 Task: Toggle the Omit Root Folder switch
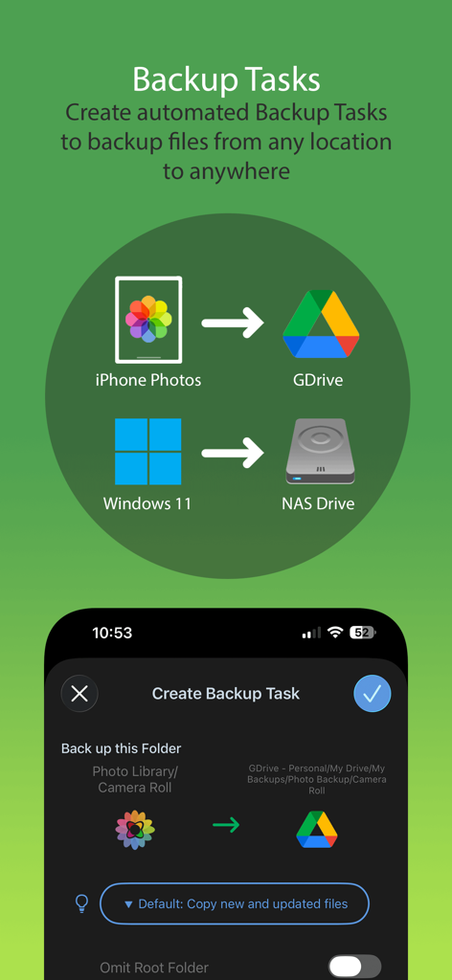[x=355, y=968]
